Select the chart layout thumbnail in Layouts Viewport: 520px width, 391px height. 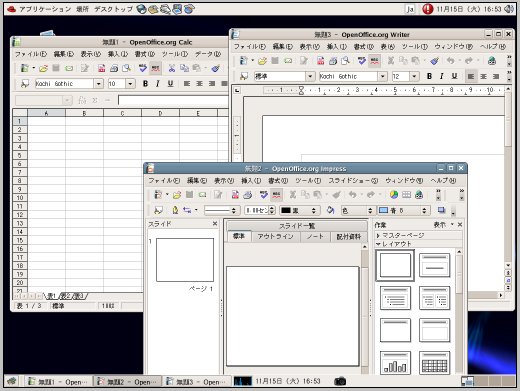(395, 363)
